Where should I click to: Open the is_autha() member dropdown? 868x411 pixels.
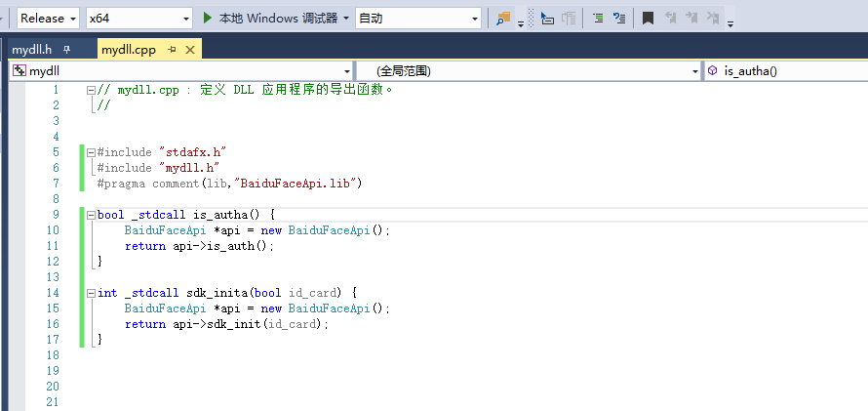click(786, 71)
